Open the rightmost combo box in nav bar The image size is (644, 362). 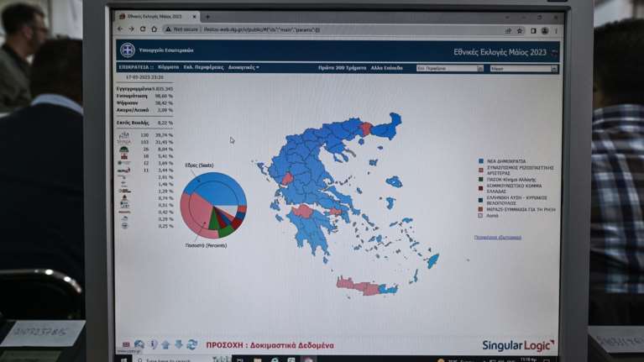coord(524,69)
